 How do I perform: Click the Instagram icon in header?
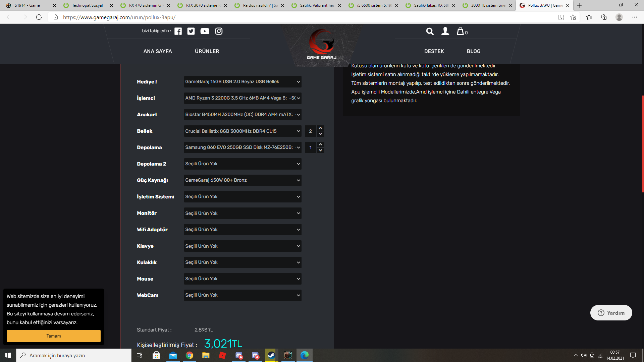click(x=219, y=31)
